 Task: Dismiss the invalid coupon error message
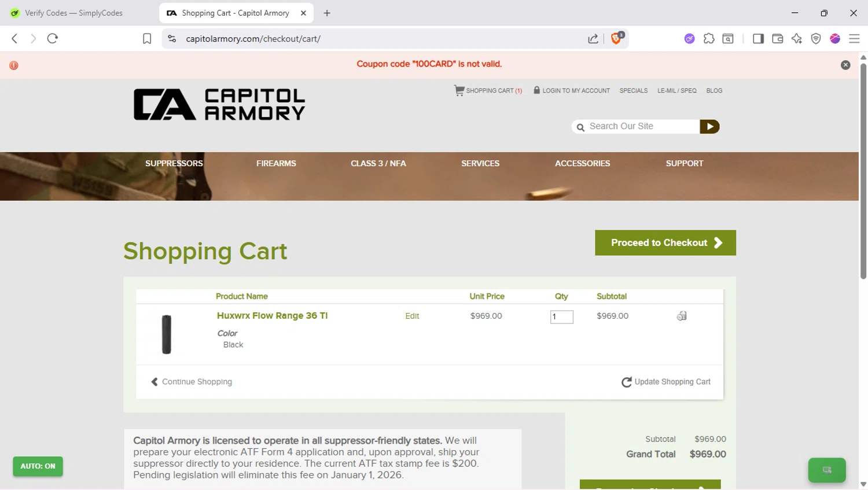845,65
